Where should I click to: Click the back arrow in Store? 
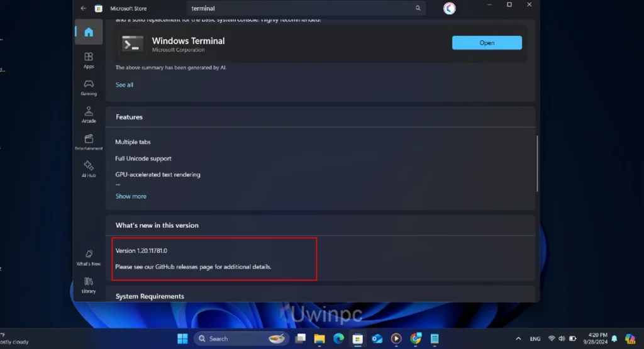(84, 8)
